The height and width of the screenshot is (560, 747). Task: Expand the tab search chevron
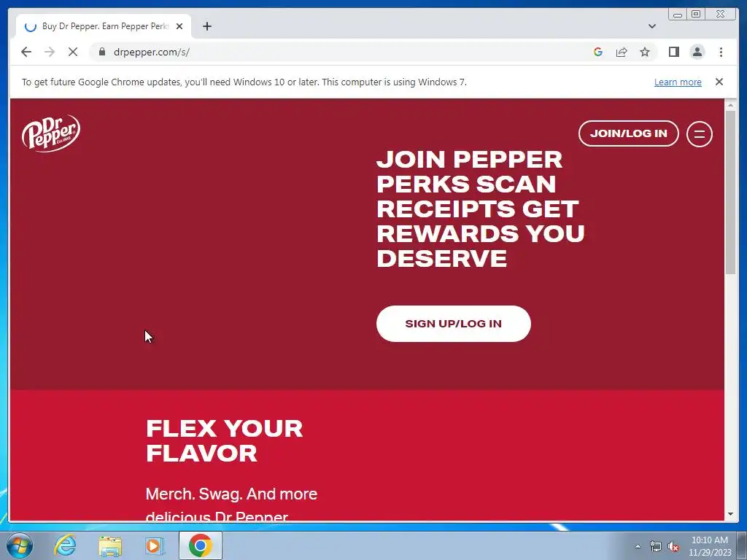point(651,26)
